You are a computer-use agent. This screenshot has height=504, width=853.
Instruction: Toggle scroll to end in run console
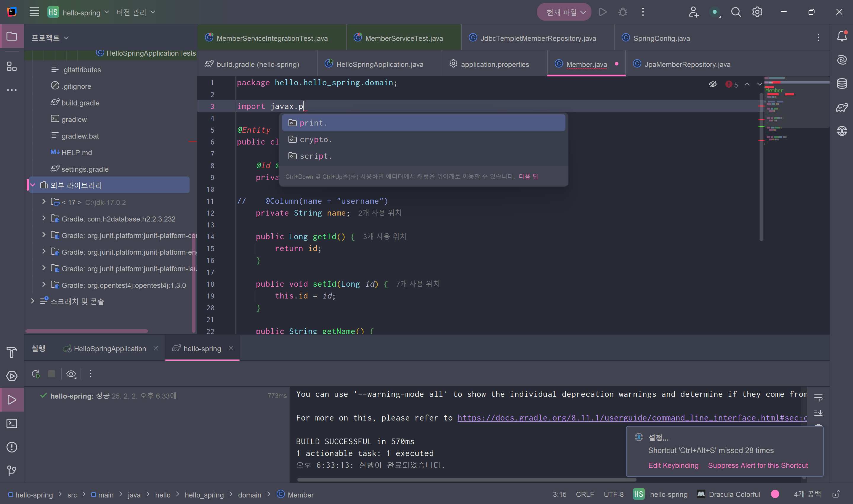point(818,412)
